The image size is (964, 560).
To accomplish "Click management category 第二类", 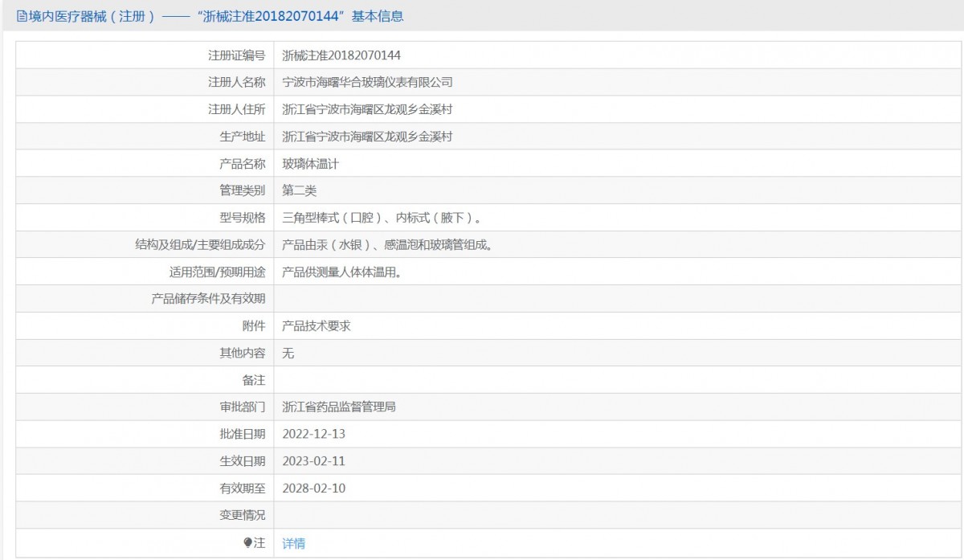I will (x=300, y=190).
